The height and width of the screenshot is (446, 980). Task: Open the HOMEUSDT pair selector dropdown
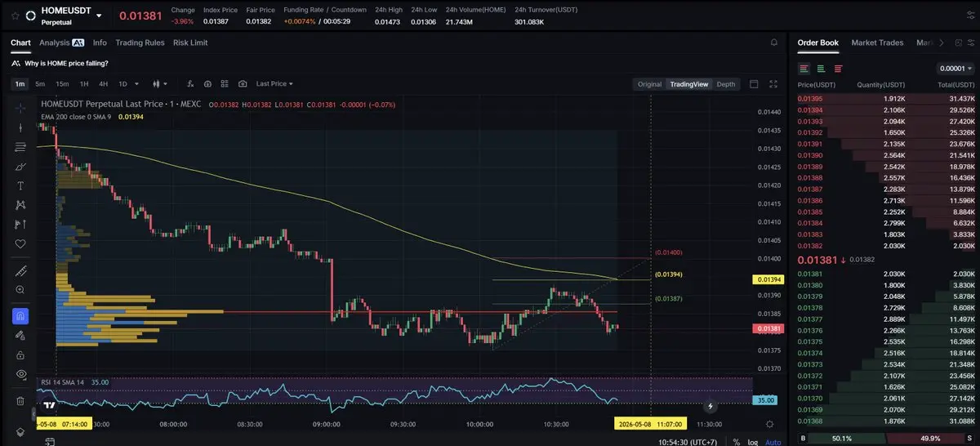[100, 16]
